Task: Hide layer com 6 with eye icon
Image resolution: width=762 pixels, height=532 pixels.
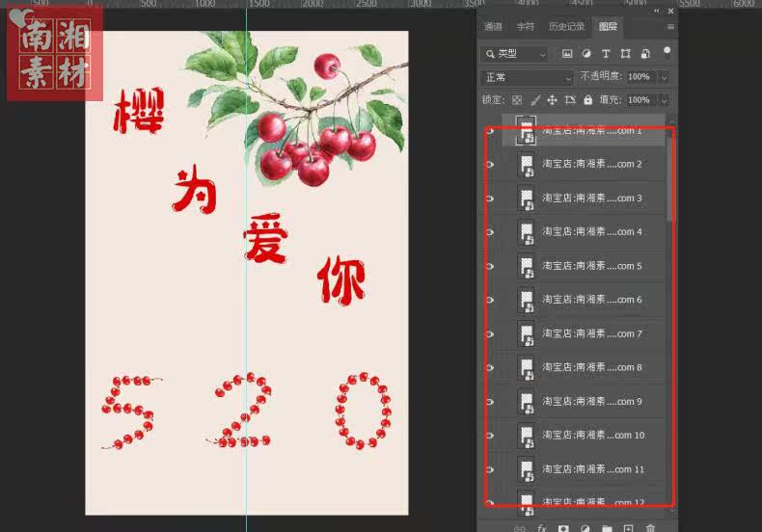Action: click(490, 300)
